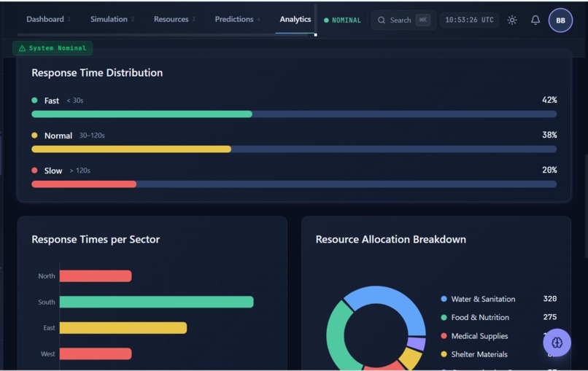Viewport: 588px width, 371px height.
Task: Select the Analytics tab
Action: click(x=295, y=20)
